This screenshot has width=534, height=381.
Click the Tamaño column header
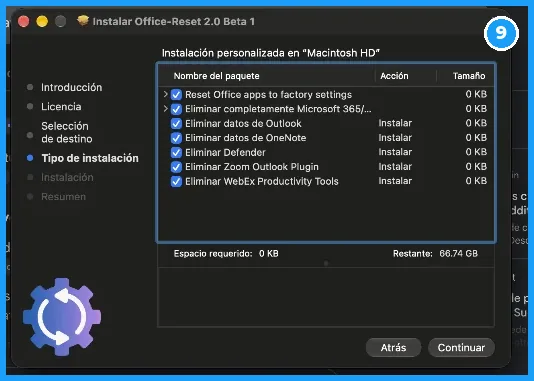469,76
